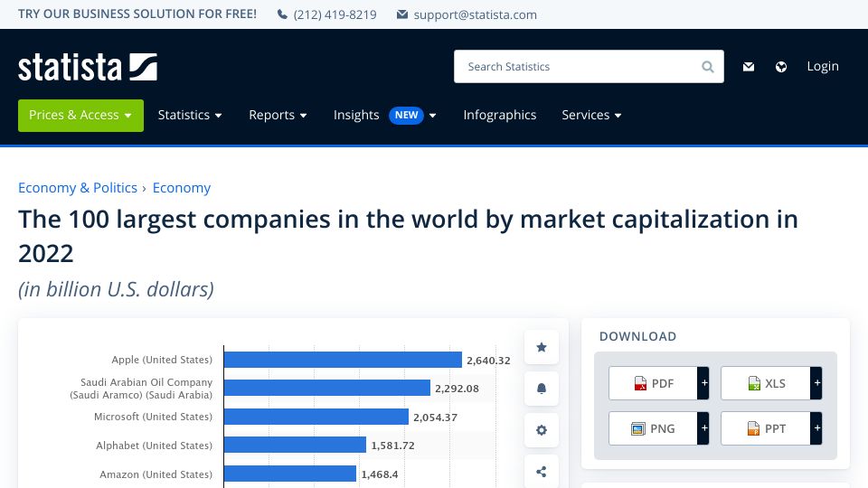Image resolution: width=868 pixels, height=488 pixels.
Task: Click the Alphabet bar in the chart
Action: pyautogui.click(x=295, y=445)
